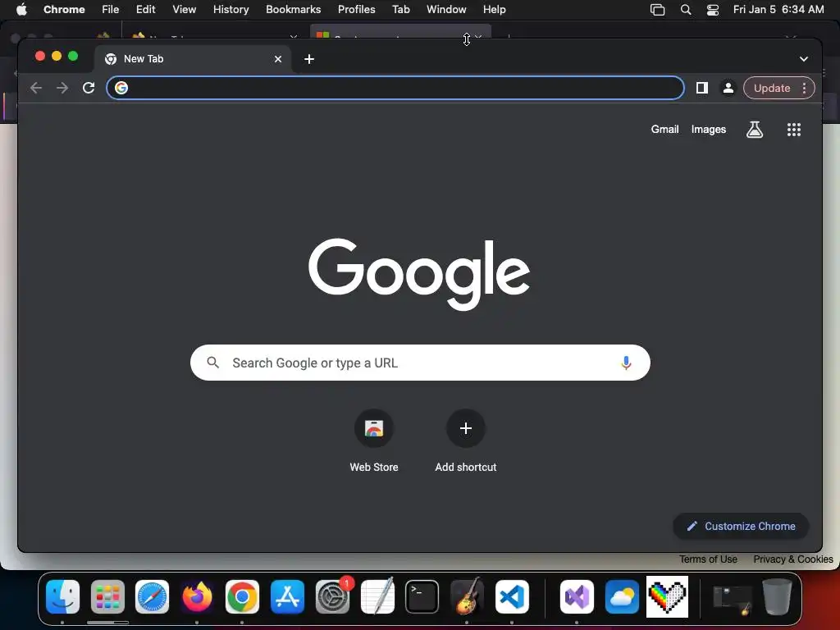Open Chrome from the dock
This screenshot has height=630, width=840.
[242, 596]
